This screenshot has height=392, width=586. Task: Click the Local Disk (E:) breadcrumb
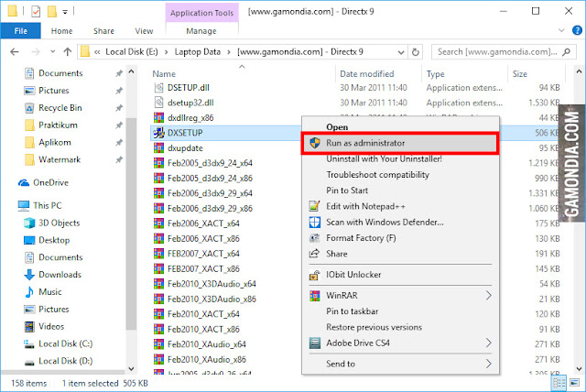coord(132,51)
